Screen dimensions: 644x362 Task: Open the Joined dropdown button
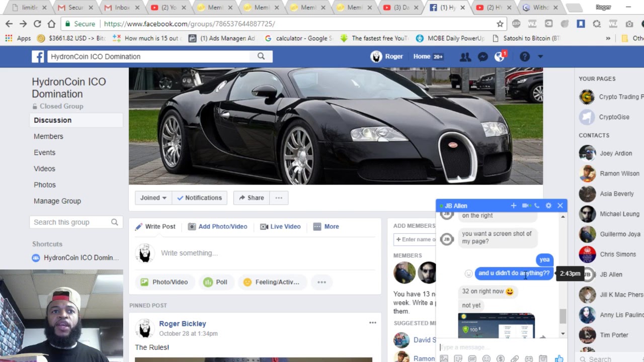pos(153,198)
